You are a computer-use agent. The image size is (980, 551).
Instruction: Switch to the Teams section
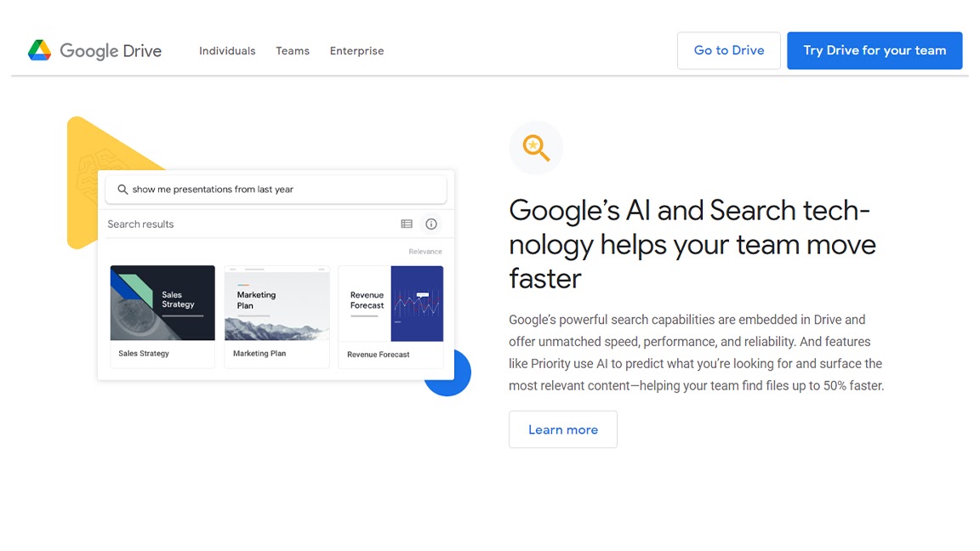[x=293, y=51]
